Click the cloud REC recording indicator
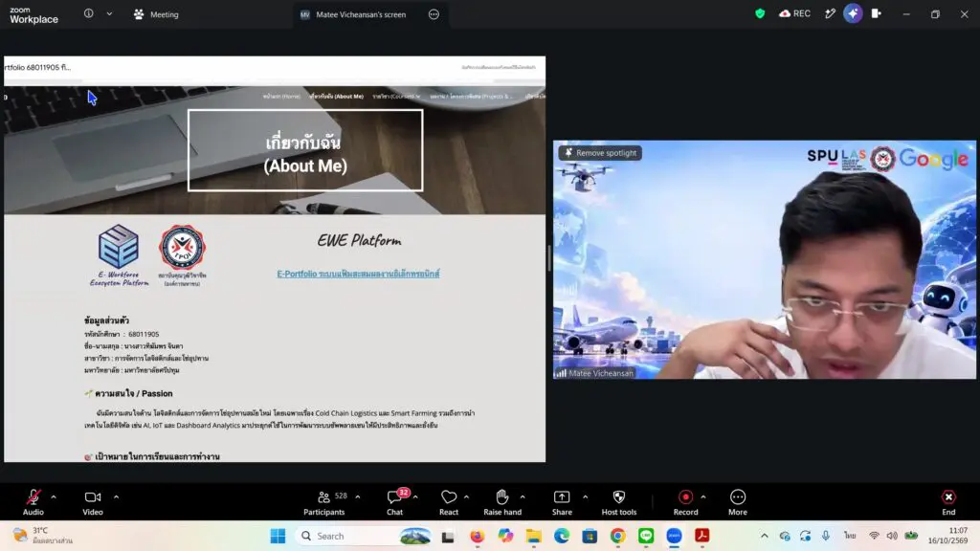Viewport: 980px width, 551px height. click(794, 13)
